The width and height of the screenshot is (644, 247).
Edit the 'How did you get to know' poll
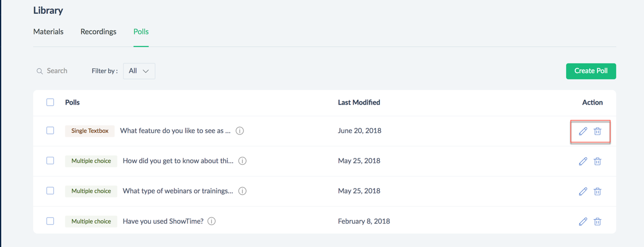pyautogui.click(x=583, y=161)
